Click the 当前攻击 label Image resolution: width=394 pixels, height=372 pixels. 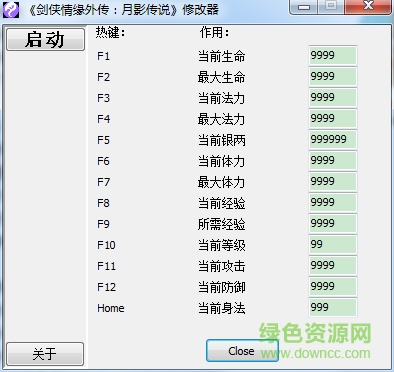point(222,266)
